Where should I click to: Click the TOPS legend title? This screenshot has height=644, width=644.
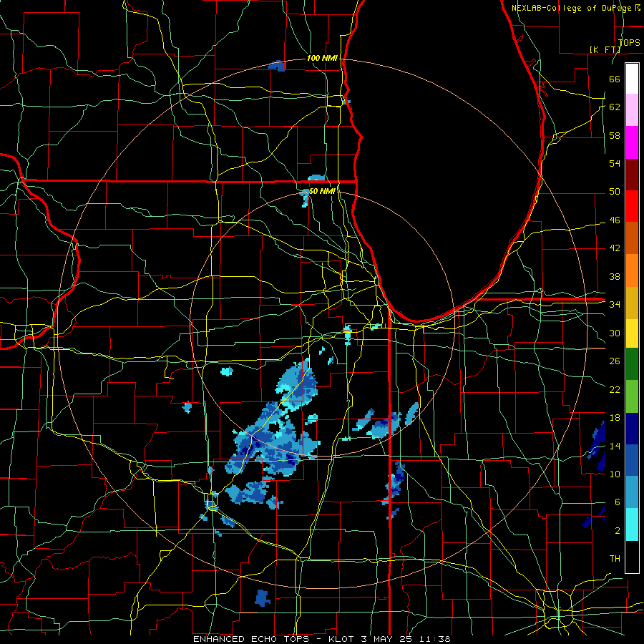(x=629, y=43)
